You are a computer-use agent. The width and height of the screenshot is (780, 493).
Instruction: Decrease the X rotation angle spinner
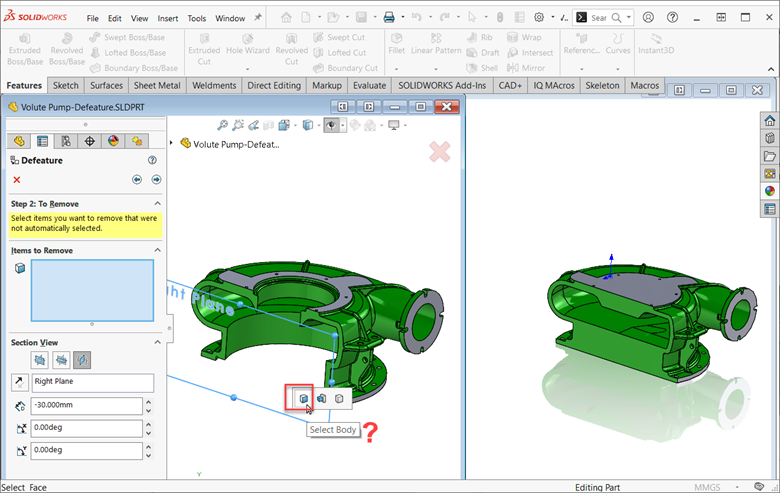coord(148,433)
